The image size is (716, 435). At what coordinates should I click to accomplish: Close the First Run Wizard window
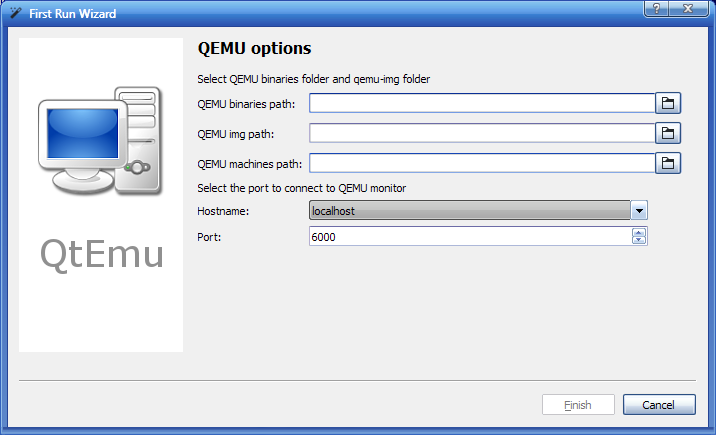pyautogui.click(x=688, y=9)
